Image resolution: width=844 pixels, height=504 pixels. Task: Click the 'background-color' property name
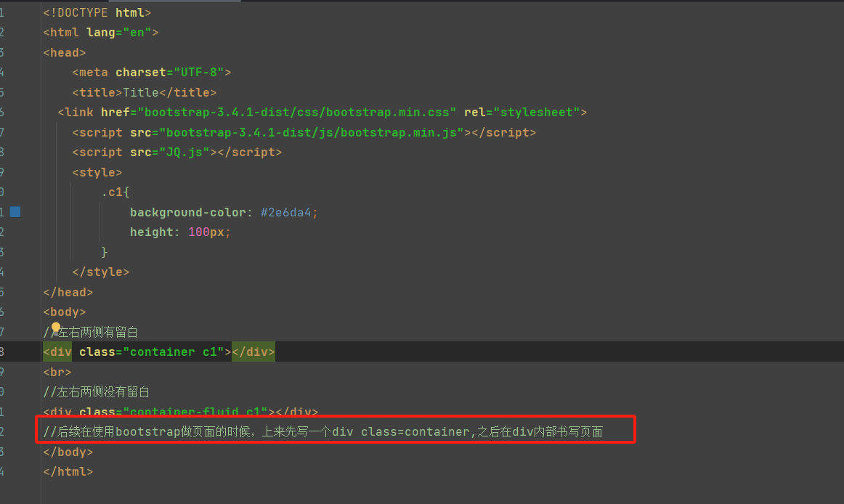click(x=188, y=213)
